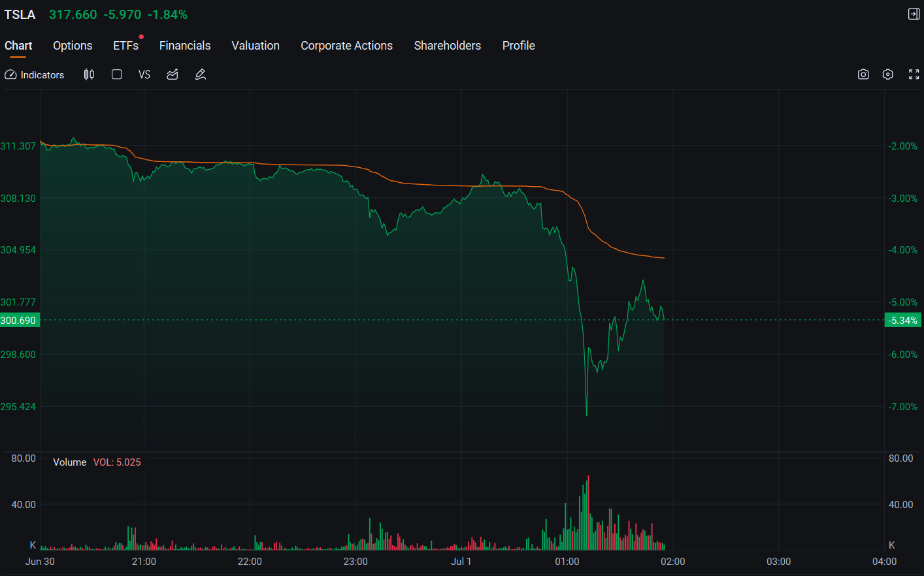Image resolution: width=924 pixels, height=576 pixels.
Task: View the Valuation tab
Action: pyautogui.click(x=256, y=46)
